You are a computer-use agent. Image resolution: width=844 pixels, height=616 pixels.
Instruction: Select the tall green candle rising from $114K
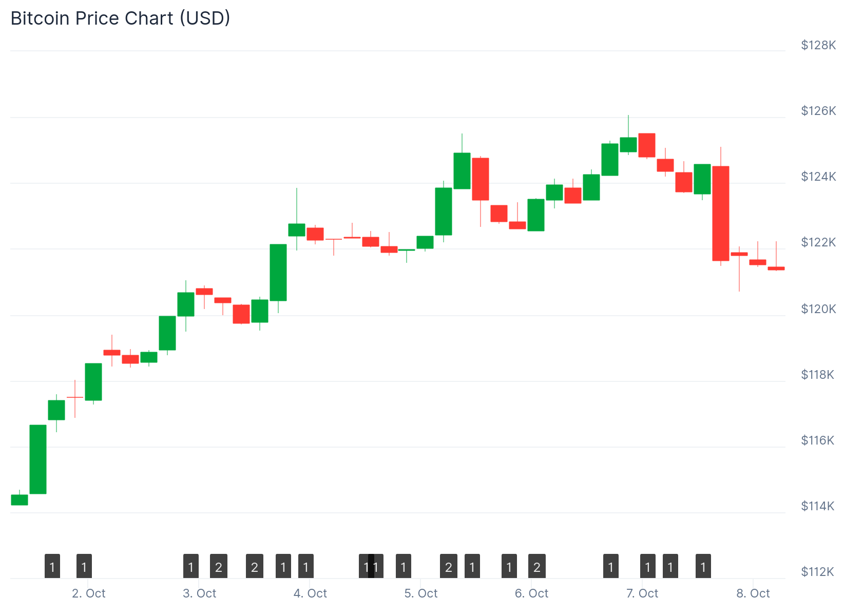tap(38, 459)
